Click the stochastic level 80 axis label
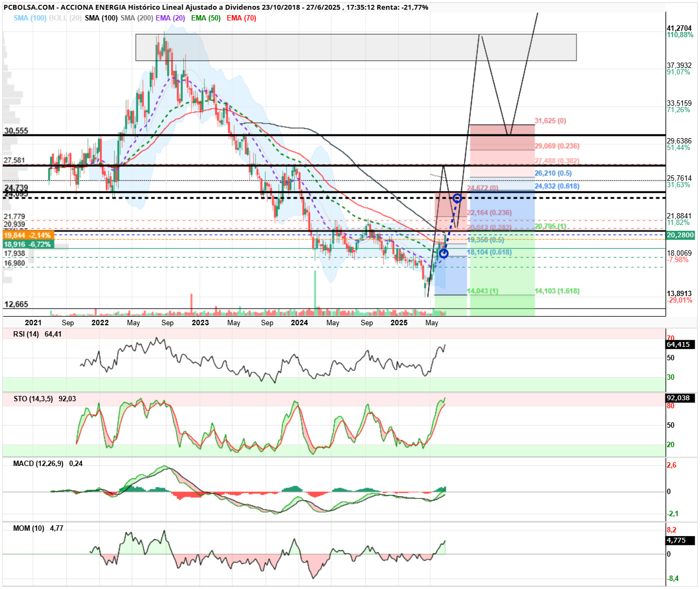This screenshot has height=589, width=700. coord(671,406)
